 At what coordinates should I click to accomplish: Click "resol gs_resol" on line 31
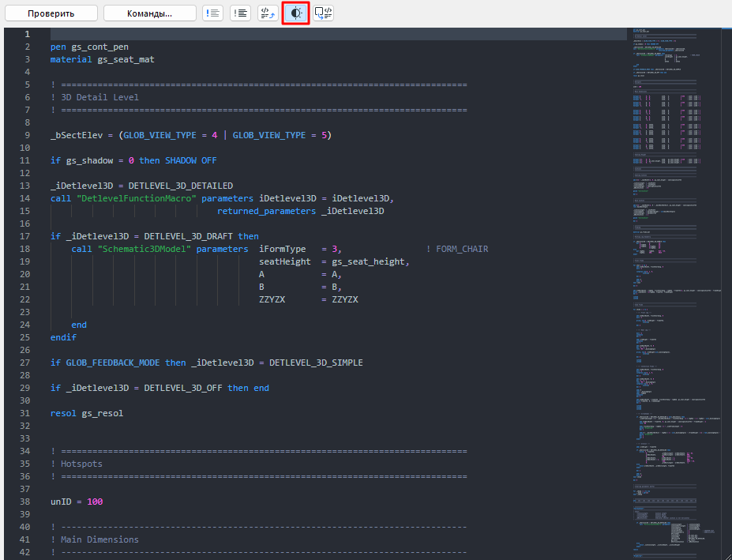pyautogui.click(x=87, y=413)
